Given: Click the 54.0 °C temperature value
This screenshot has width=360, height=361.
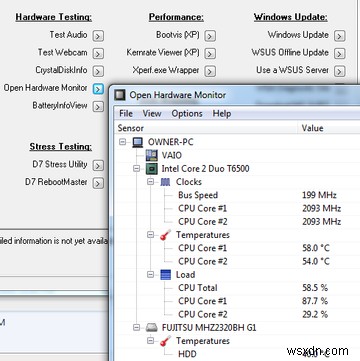Looking at the screenshot, I should click(x=315, y=262).
